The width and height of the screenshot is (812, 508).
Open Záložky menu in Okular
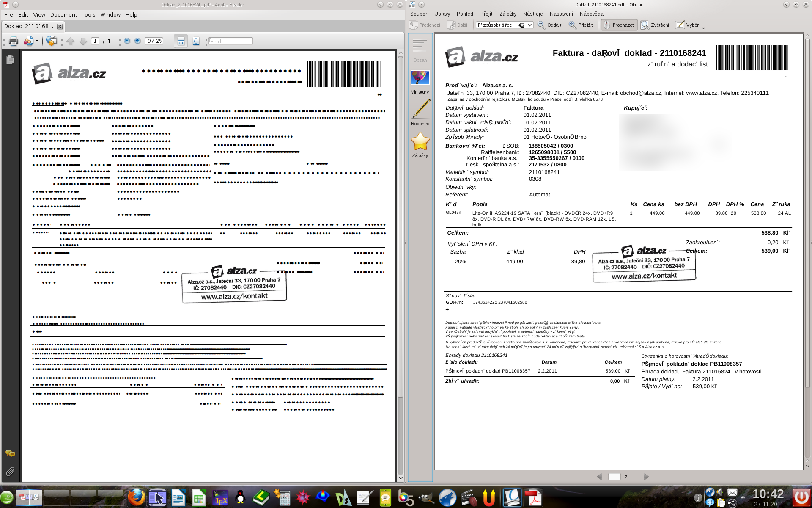(x=507, y=14)
